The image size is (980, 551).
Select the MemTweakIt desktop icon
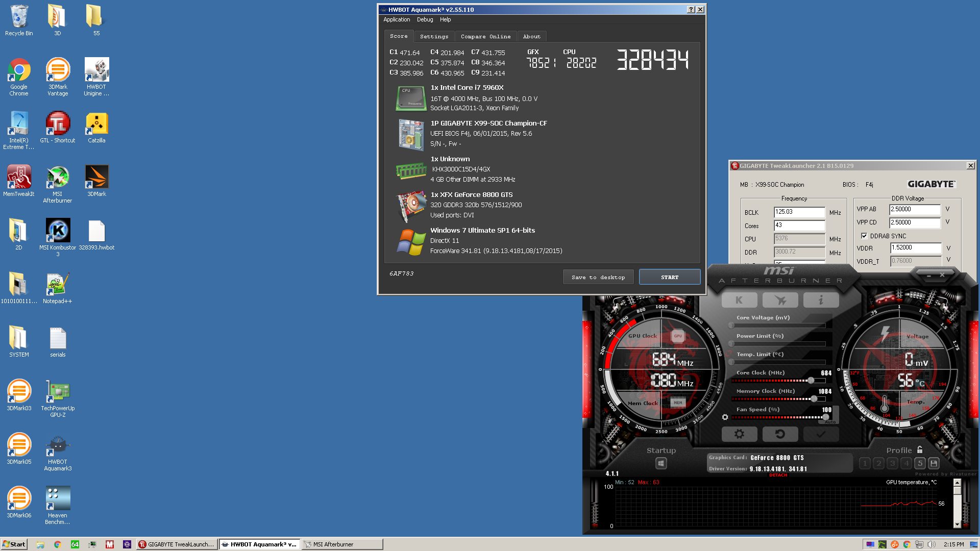[x=19, y=181]
